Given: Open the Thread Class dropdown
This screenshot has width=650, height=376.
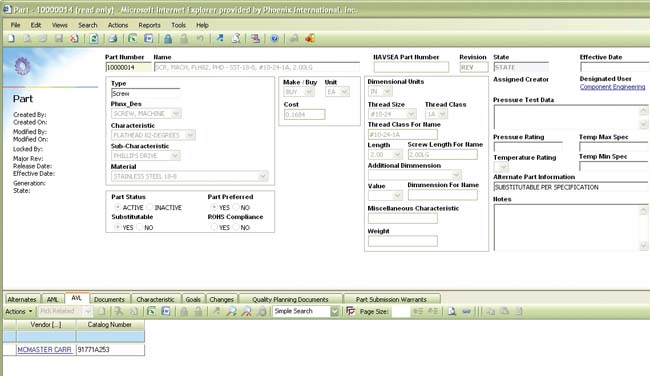Looking at the screenshot, I should point(442,114).
